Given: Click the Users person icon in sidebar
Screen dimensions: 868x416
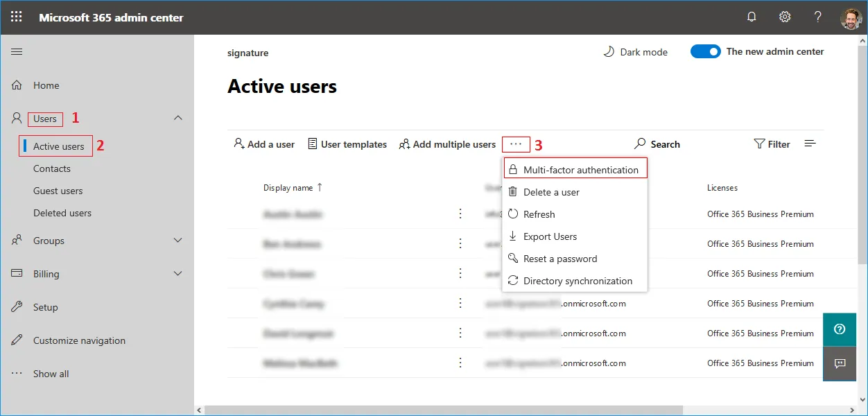Looking at the screenshot, I should (x=17, y=119).
